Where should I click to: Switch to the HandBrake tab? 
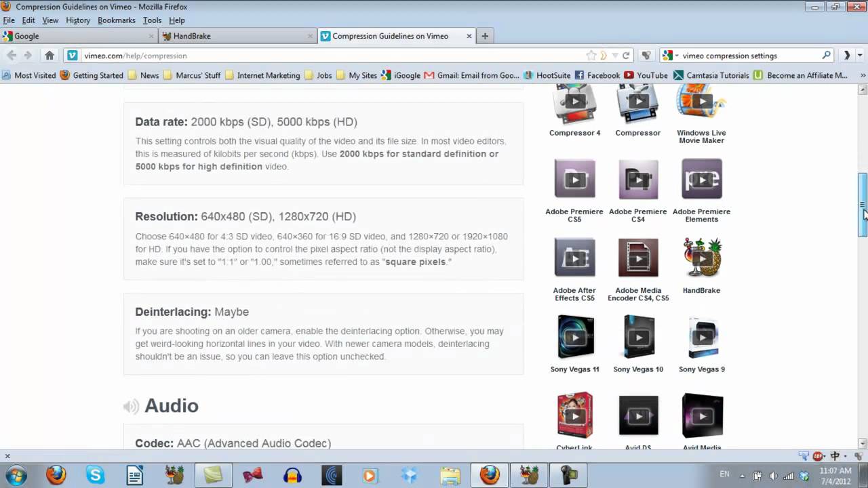238,36
